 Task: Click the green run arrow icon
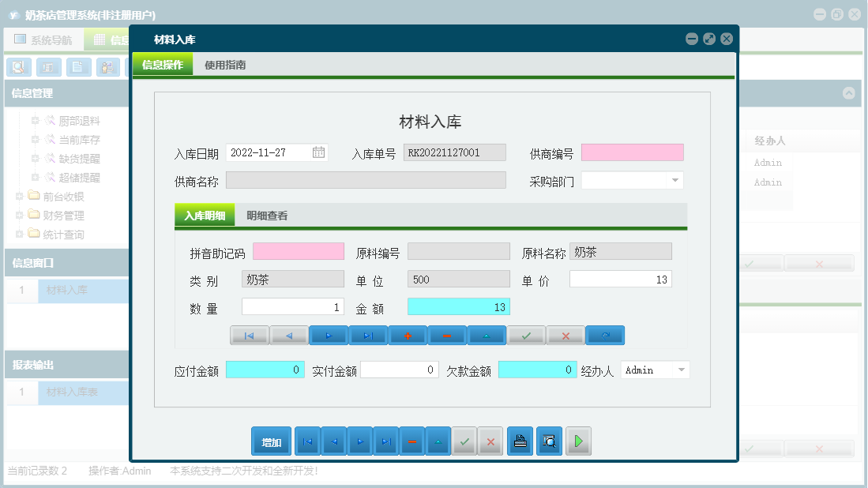[577, 441]
